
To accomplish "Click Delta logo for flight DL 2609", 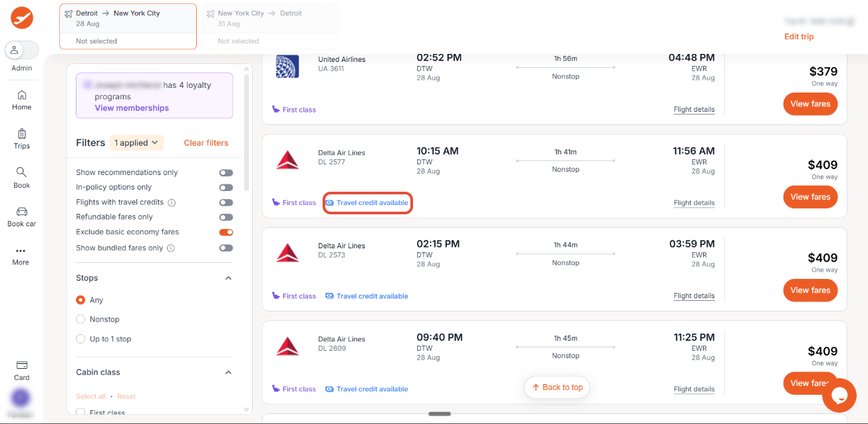I will click(287, 346).
